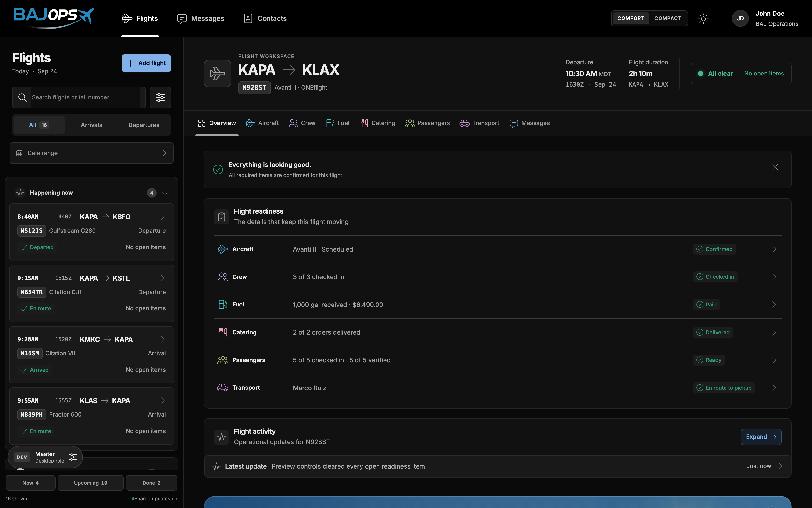Viewport: 812px width, 508px height.
Task: Select the KLAS to KAPA flight card
Action: pos(92,416)
